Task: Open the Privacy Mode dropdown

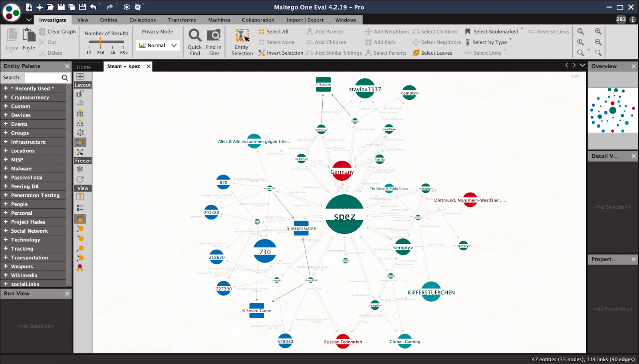Action: [173, 45]
